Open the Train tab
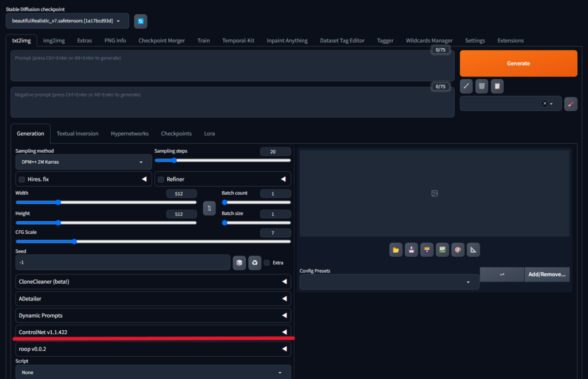 click(x=204, y=41)
